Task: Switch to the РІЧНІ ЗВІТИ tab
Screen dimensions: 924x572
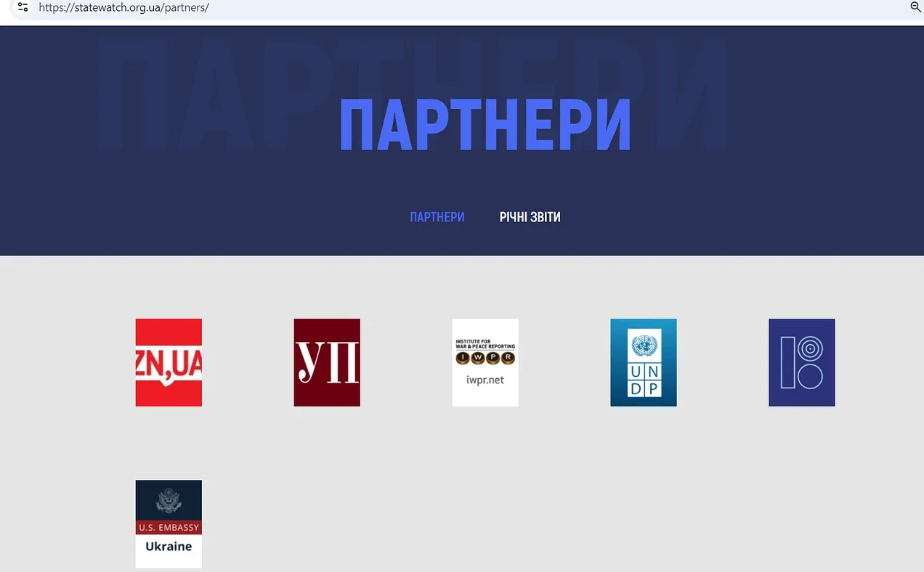Action: coord(530,217)
